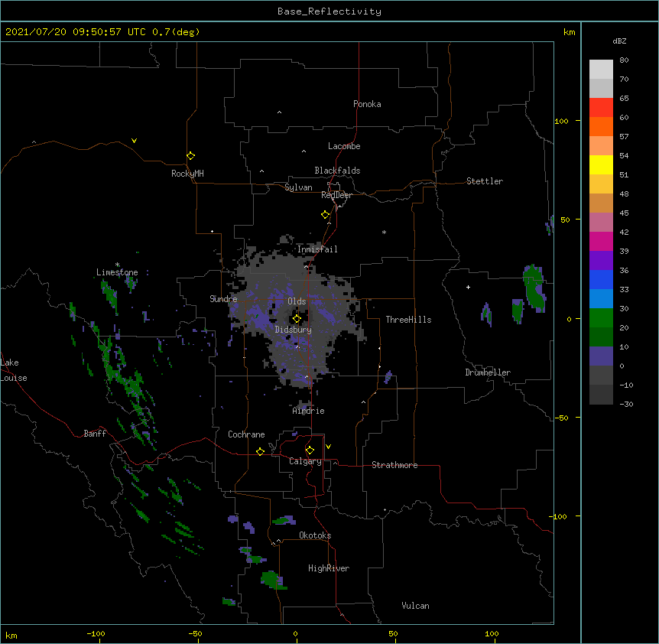This screenshot has height=644, width=659.
Task: Pick the green swatch between 30 and 20
Action: (x=601, y=318)
